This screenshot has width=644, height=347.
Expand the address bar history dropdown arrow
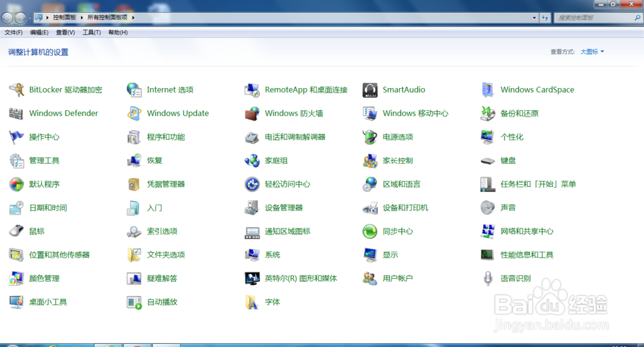pyautogui.click(x=535, y=17)
